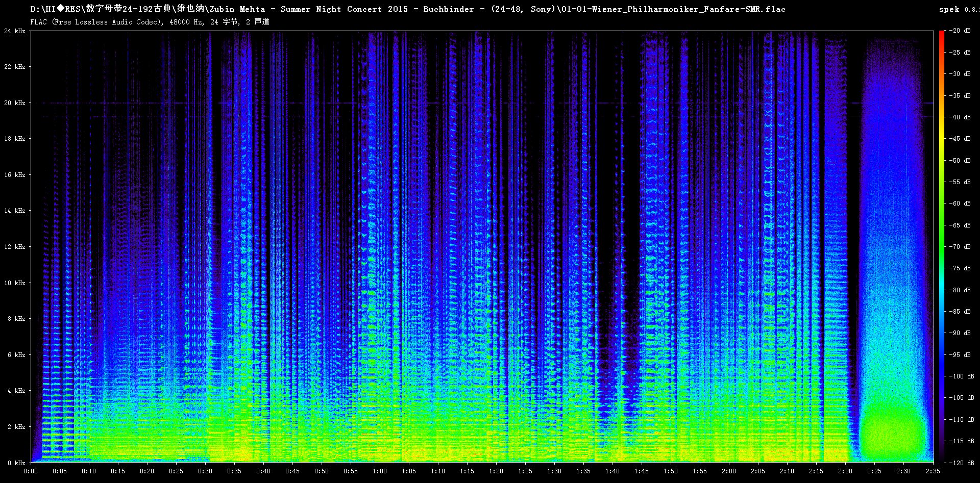This screenshot has height=483, width=980.
Task: Click the 20 kHz frequency axis label
Action: click(15, 103)
